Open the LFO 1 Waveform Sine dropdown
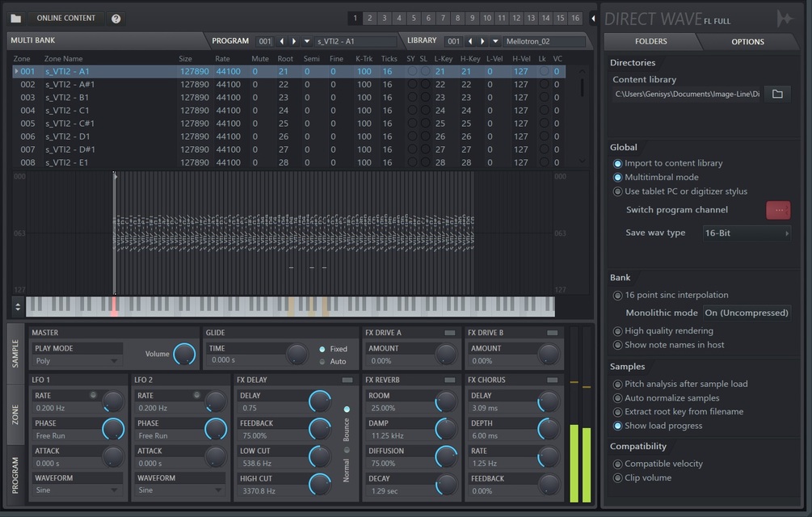The image size is (812, 517). tap(78, 490)
